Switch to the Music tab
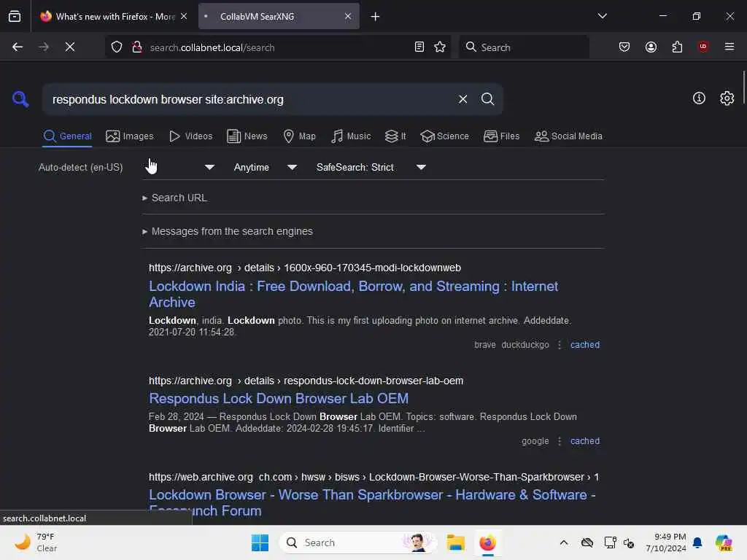747x560 pixels. pos(351,136)
